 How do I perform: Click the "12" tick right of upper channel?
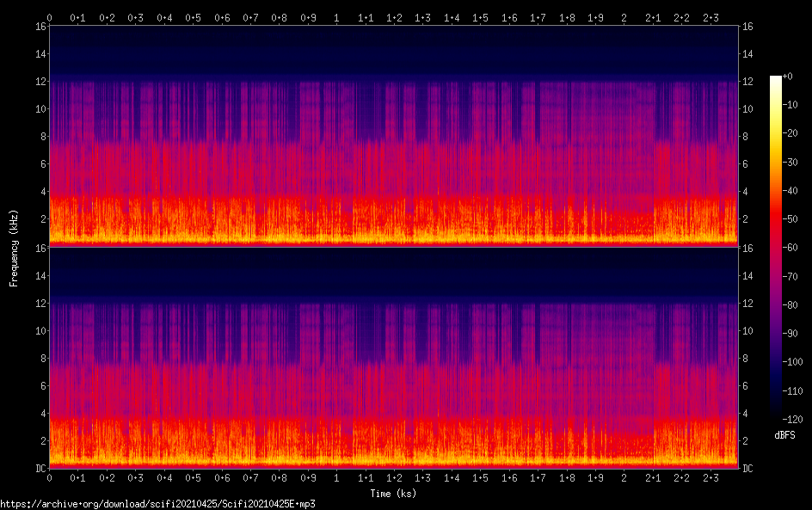747,82
